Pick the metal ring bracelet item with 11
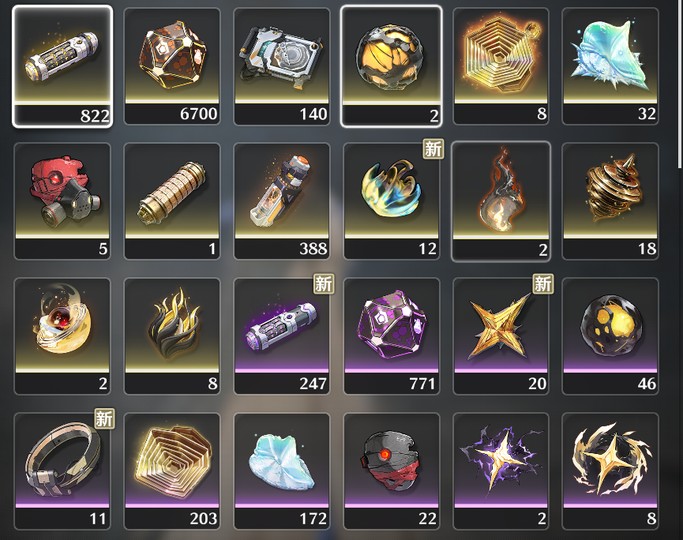The image size is (683, 540). pos(62,471)
